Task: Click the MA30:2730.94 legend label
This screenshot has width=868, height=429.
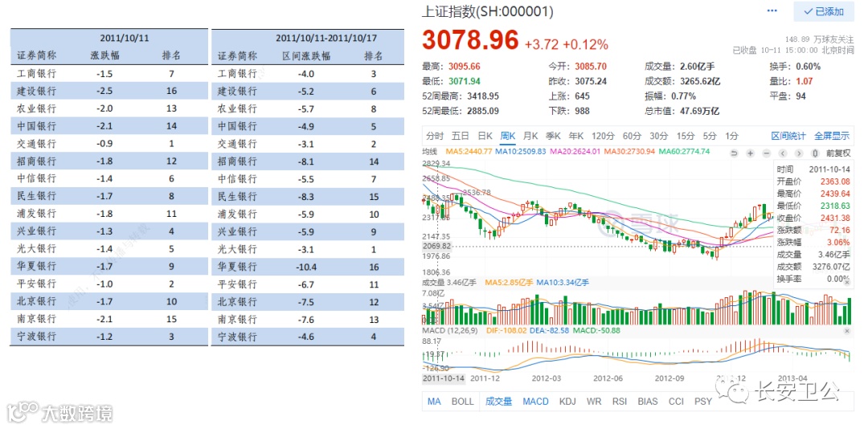Action: pyautogui.click(x=629, y=151)
